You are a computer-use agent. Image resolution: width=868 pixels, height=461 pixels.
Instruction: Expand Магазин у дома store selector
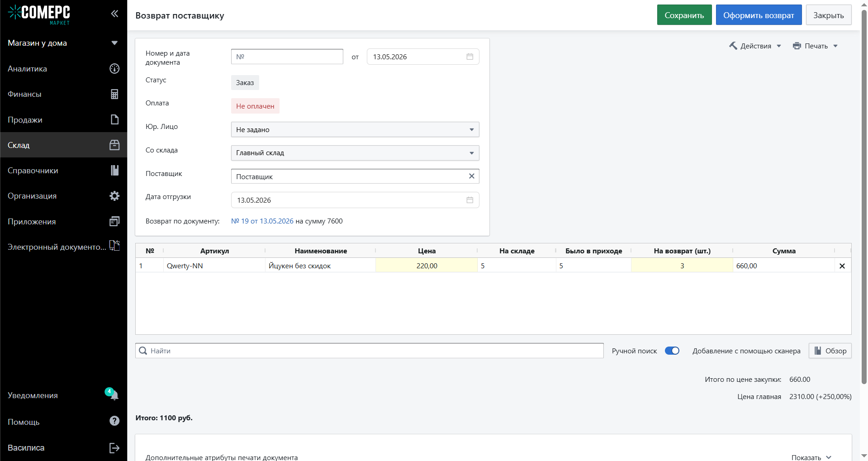pos(114,43)
